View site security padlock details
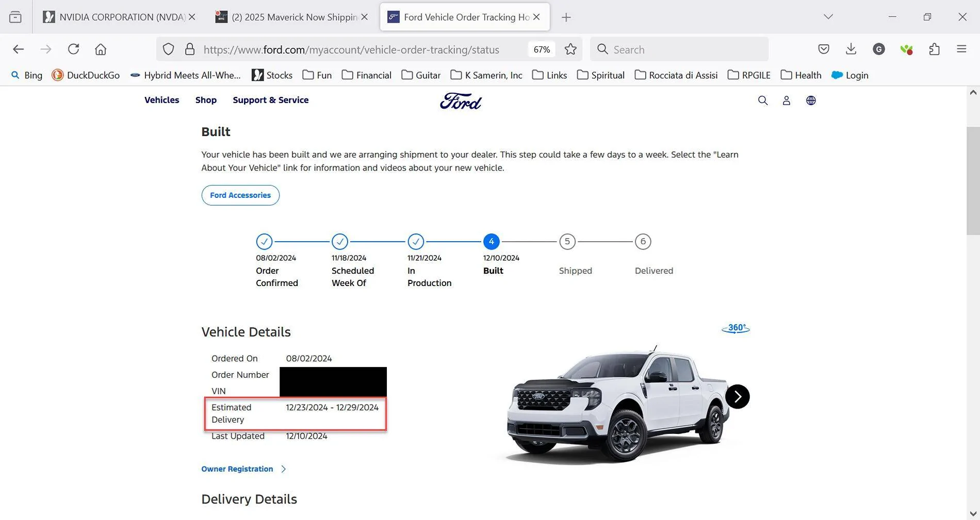This screenshot has height=520, width=980. click(x=190, y=49)
